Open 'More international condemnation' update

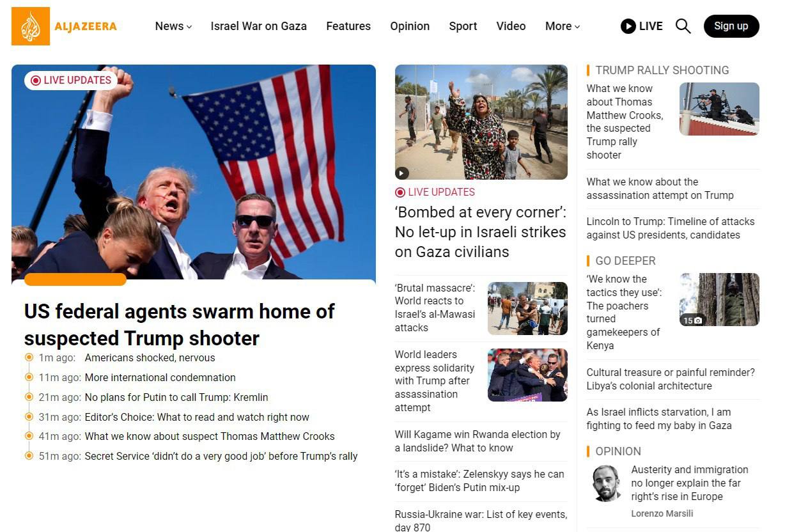coord(160,378)
